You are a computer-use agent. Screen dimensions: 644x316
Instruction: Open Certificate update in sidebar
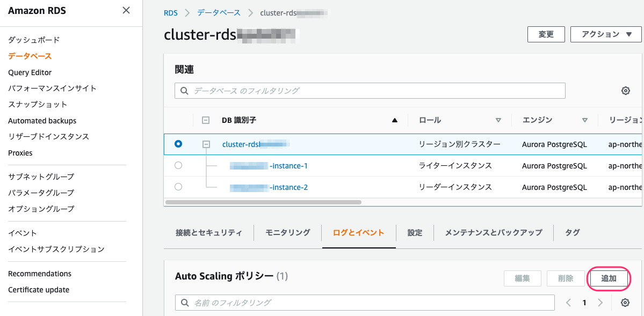pyautogui.click(x=39, y=290)
